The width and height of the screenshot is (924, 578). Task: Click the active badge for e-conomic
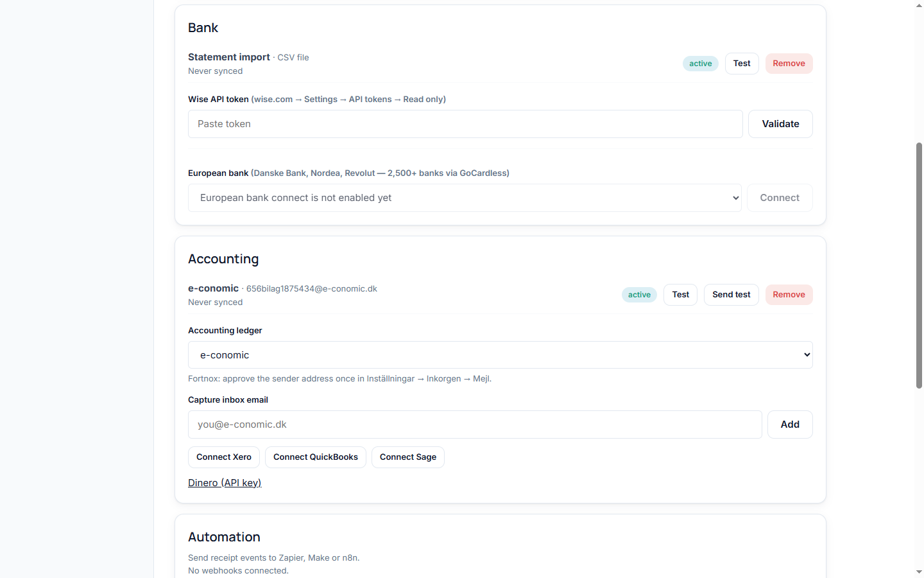pyautogui.click(x=639, y=295)
